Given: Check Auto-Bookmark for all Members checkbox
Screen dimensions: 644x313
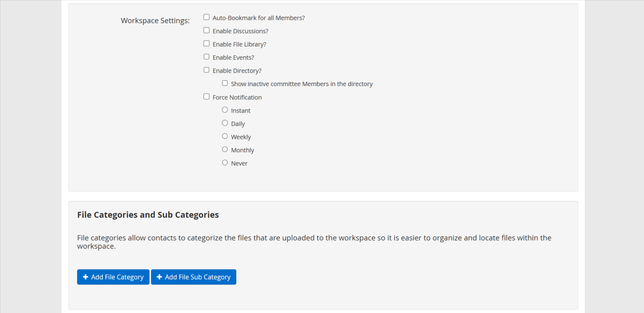Looking at the screenshot, I should point(206,17).
